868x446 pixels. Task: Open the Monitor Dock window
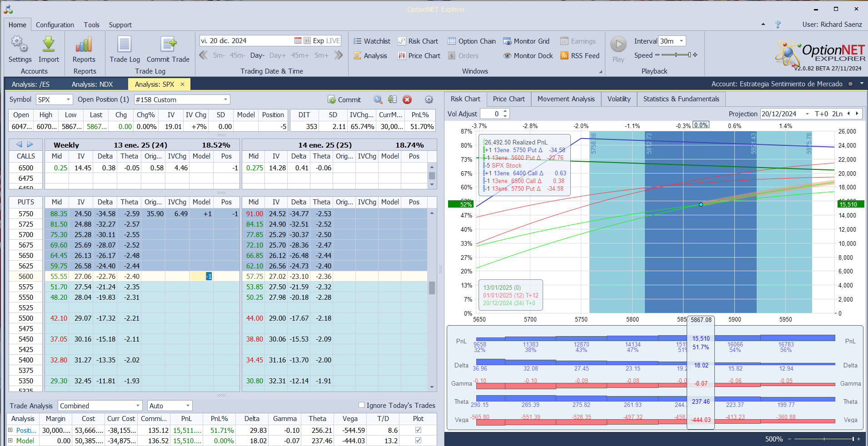pos(528,56)
